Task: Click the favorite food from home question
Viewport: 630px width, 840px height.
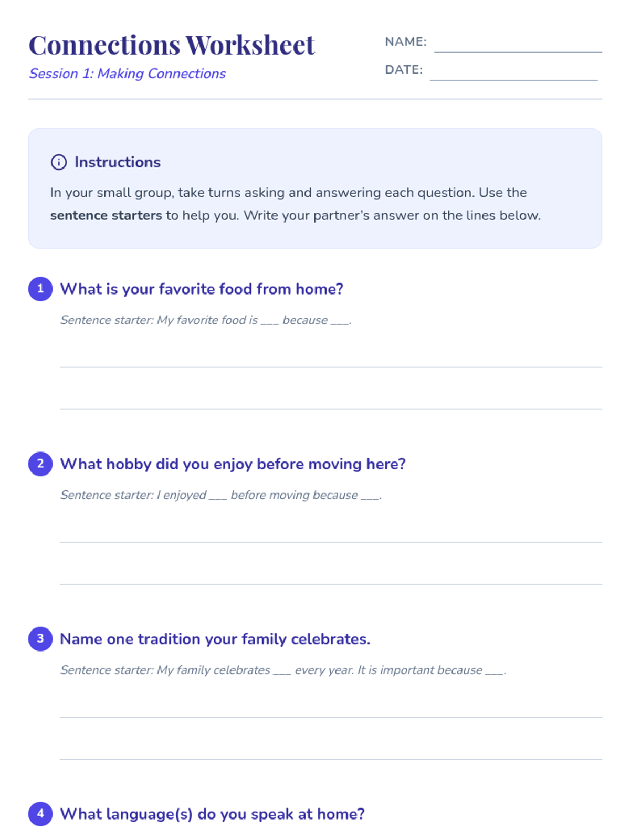Action: 202,289
